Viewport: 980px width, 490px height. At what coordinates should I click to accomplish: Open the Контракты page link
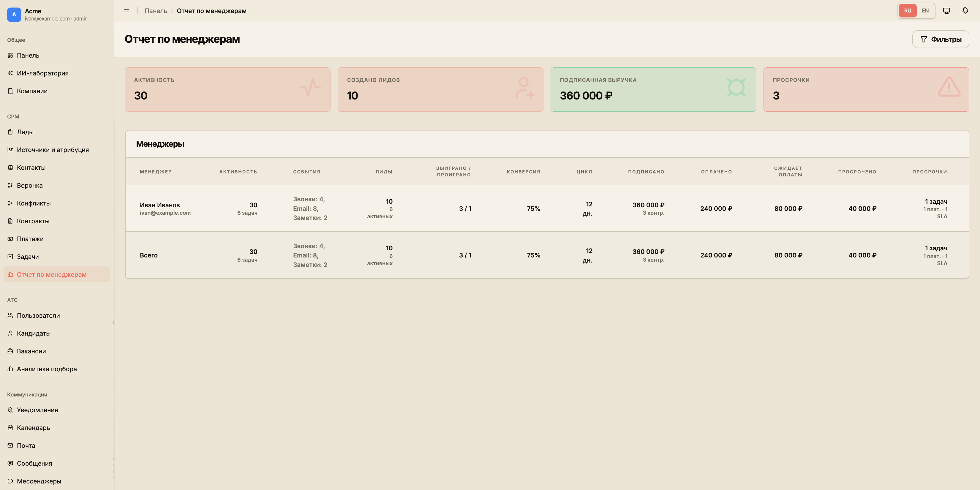coord(57,221)
